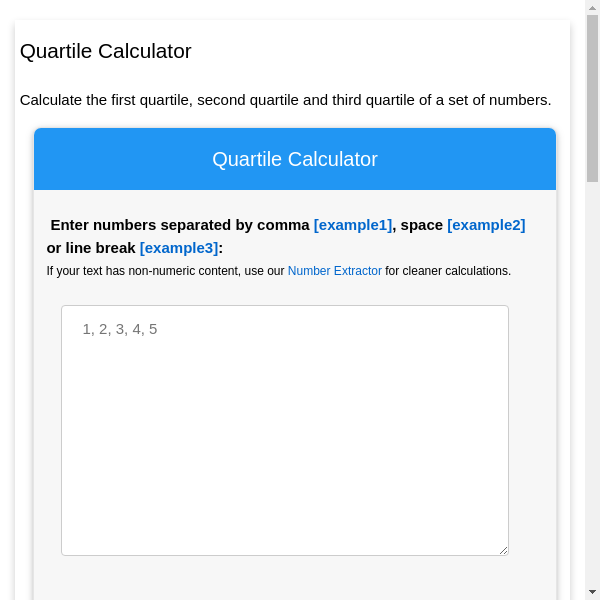The height and width of the screenshot is (600, 600).
Task: Click the top Quartile Calculator page heading
Action: (105, 51)
